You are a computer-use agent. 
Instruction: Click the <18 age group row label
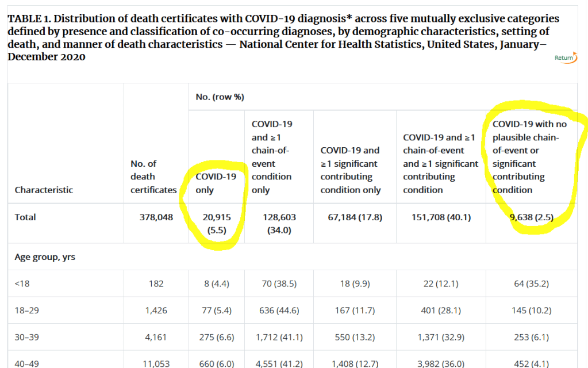point(21,283)
